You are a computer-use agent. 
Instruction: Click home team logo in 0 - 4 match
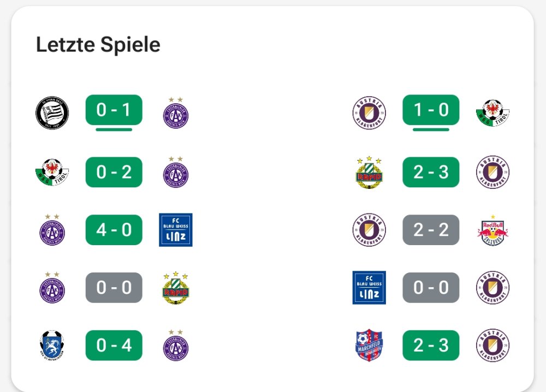pyautogui.click(x=52, y=345)
